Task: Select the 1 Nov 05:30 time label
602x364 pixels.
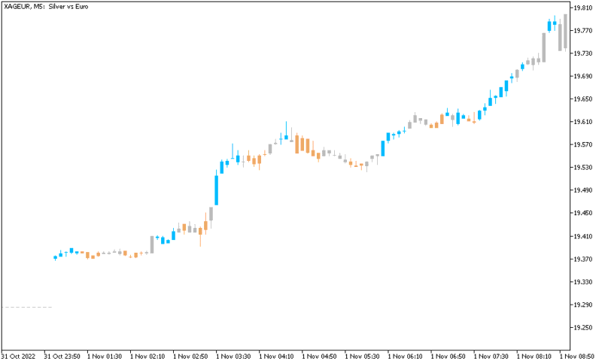Action: [x=362, y=356]
